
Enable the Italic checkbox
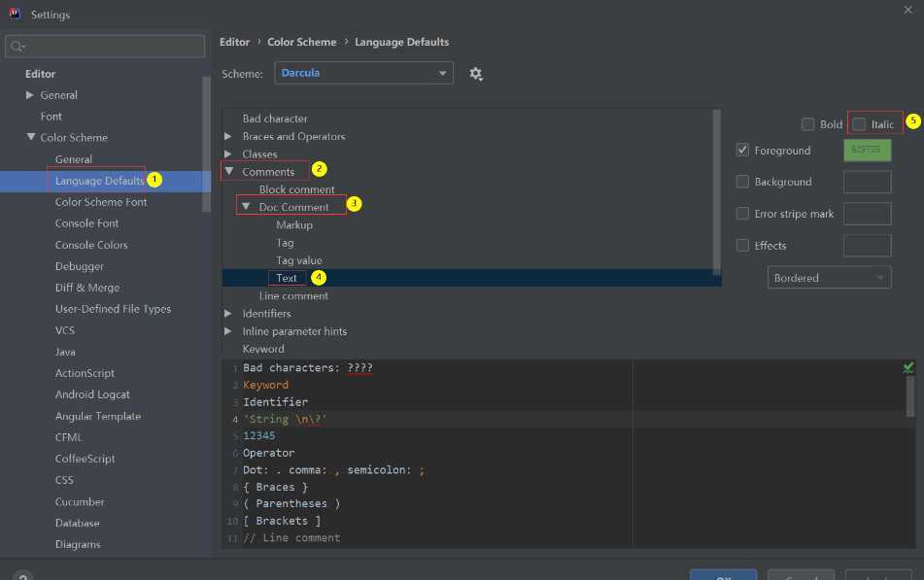coord(859,124)
